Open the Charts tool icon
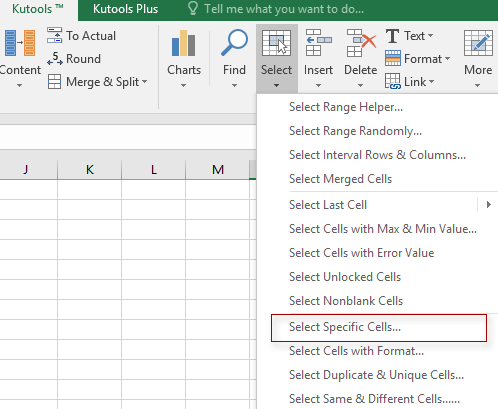 pyautogui.click(x=183, y=43)
